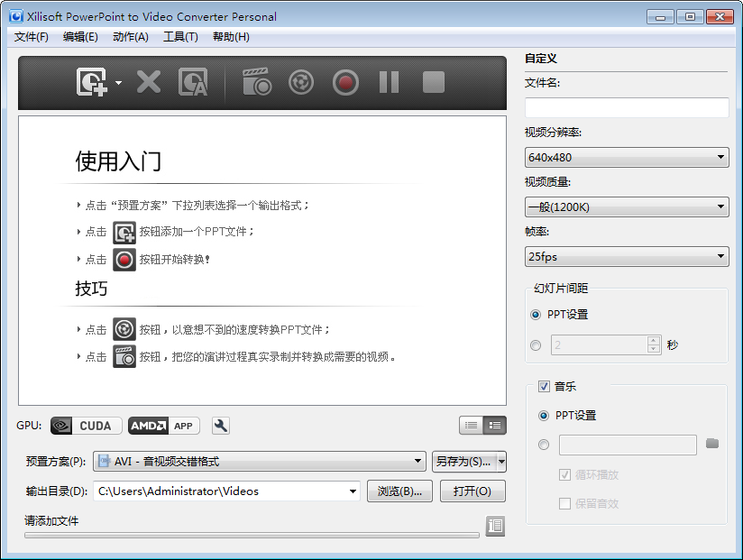
Task: Click the conversion progress bar
Action: pyautogui.click(x=252, y=535)
